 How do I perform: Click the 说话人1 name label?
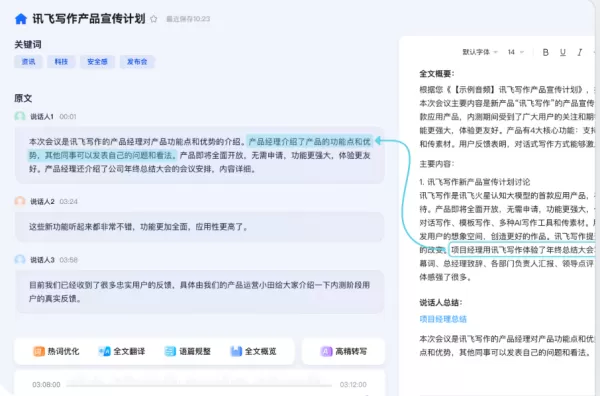[x=42, y=117]
